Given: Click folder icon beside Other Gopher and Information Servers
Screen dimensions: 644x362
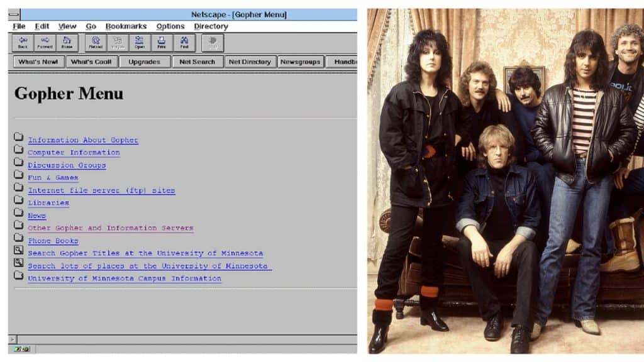Looking at the screenshot, I should click(18, 225).
